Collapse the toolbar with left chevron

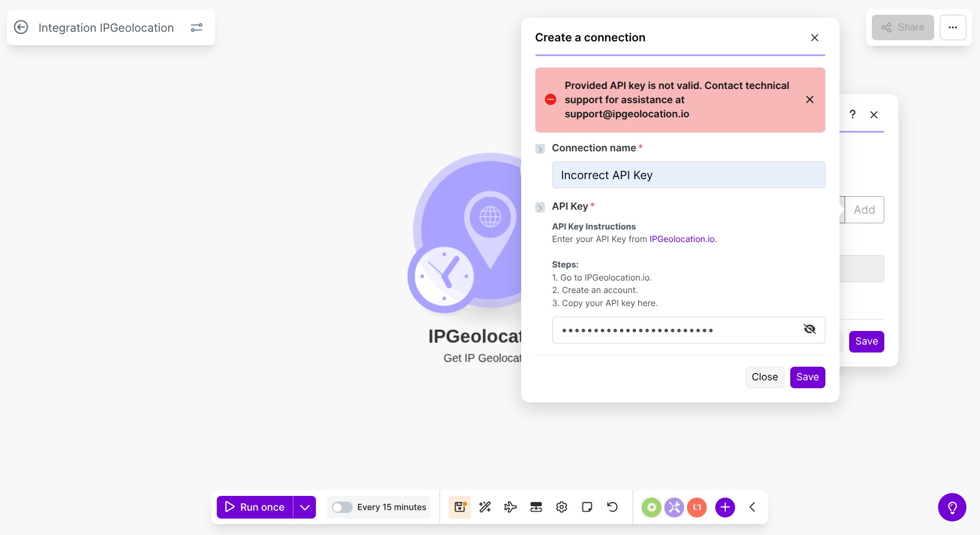(x=752, y=507)
